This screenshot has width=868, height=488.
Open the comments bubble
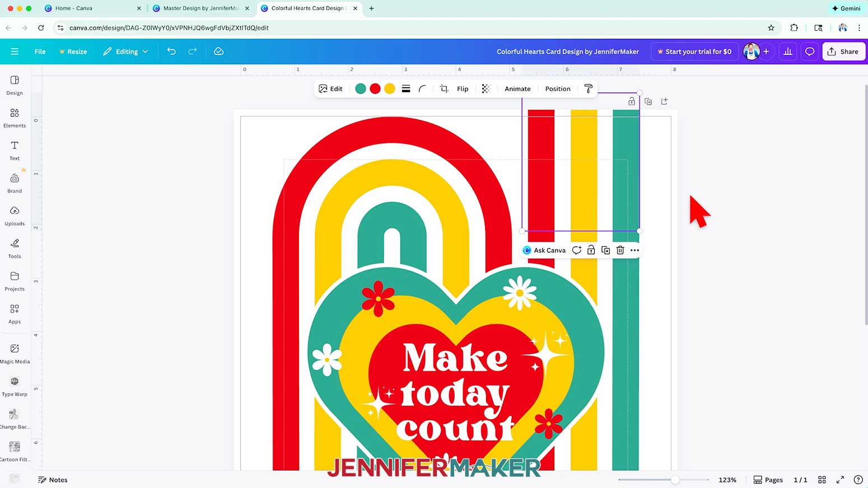[x=809, y=51]
